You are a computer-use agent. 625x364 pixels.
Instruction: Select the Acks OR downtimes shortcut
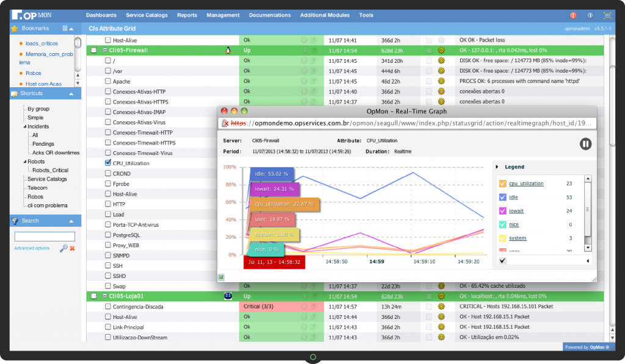coord(56,153)
